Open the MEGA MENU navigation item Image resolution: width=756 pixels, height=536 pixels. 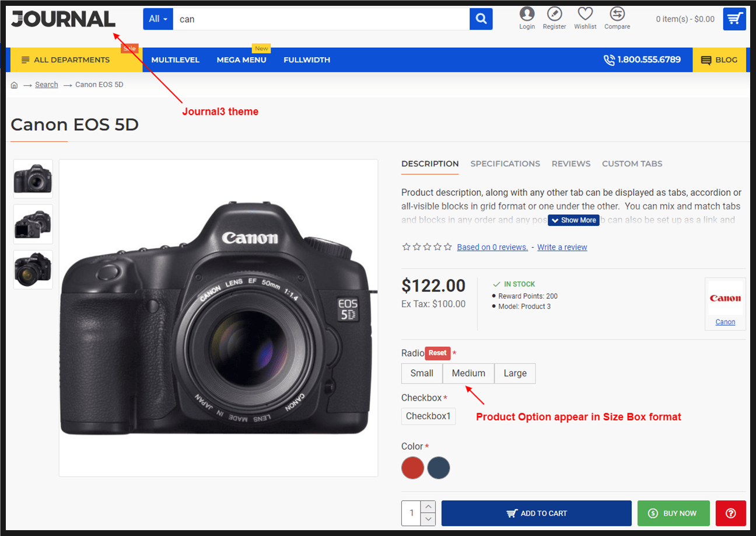click(242, 60)
